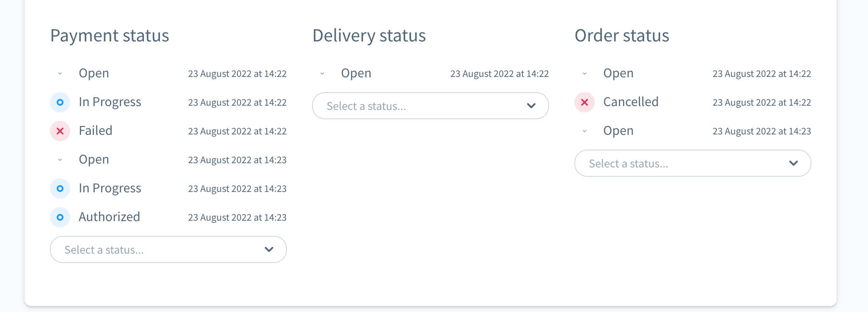Screen dimensions: 868x312
Task: Click the red Failed icon in Payment status
Action: [x=60, y=131]
